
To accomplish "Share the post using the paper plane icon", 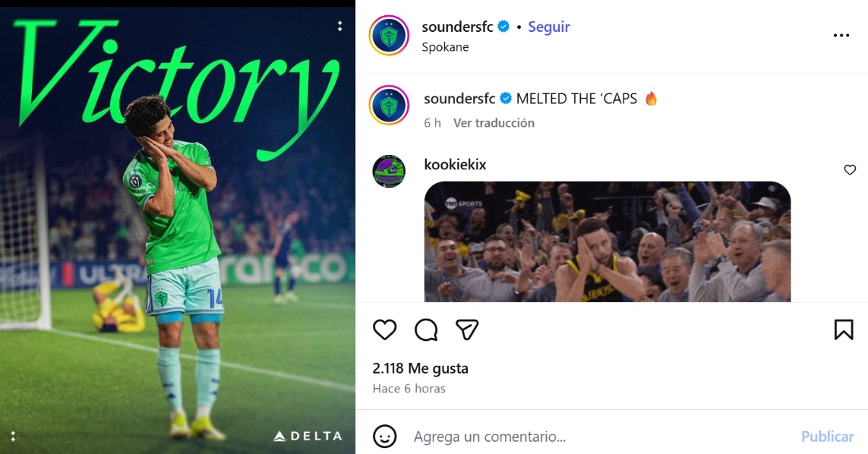I will (x=467, y=329).
